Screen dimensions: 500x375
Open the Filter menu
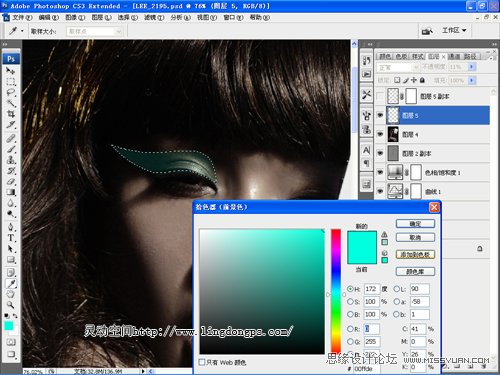[x=154, y=17]
